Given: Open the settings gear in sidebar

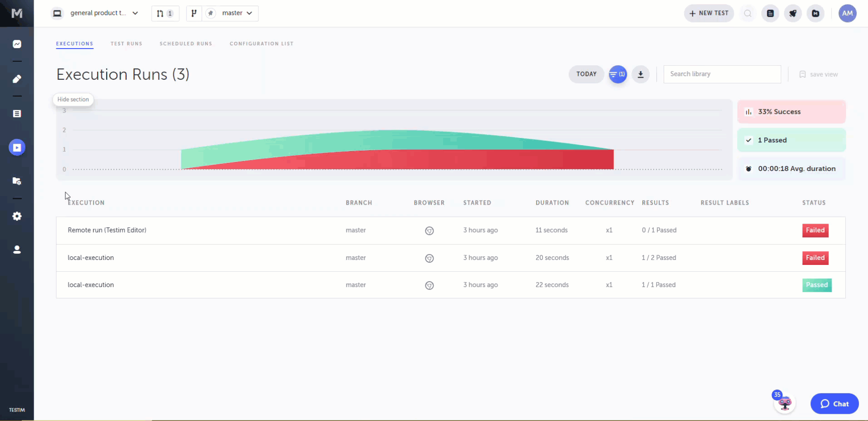Looking at the screenshot, I should [17, 216].
